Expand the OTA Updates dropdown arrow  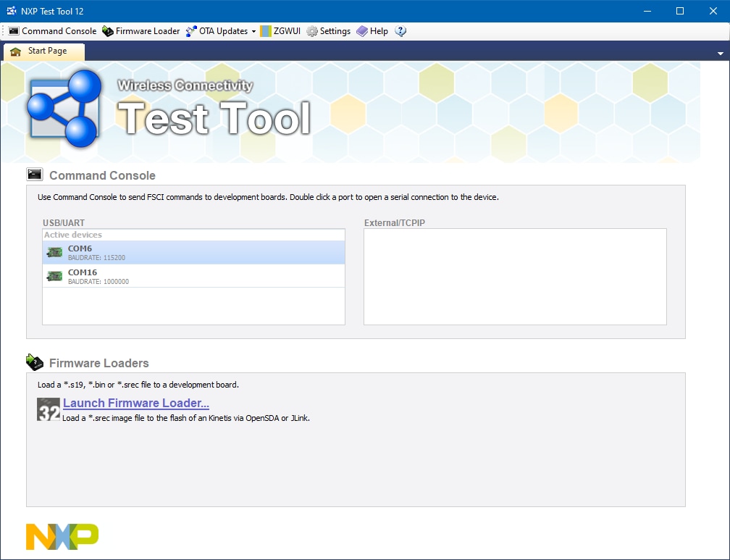(253, 32)
